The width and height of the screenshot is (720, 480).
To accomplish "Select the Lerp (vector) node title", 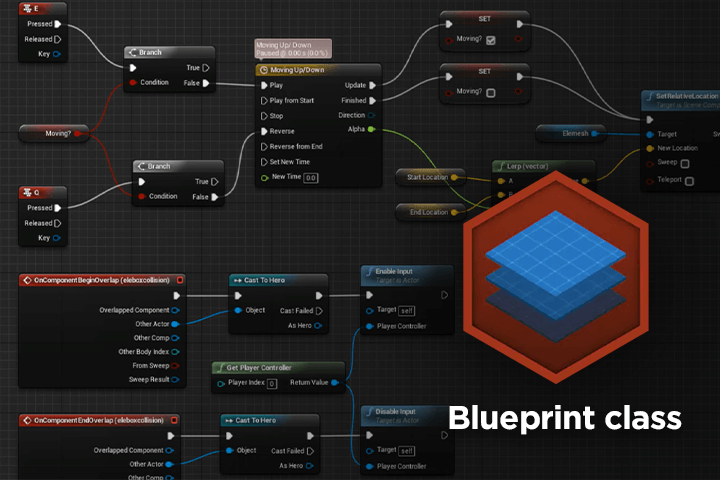I will click(x=527, y=166).
